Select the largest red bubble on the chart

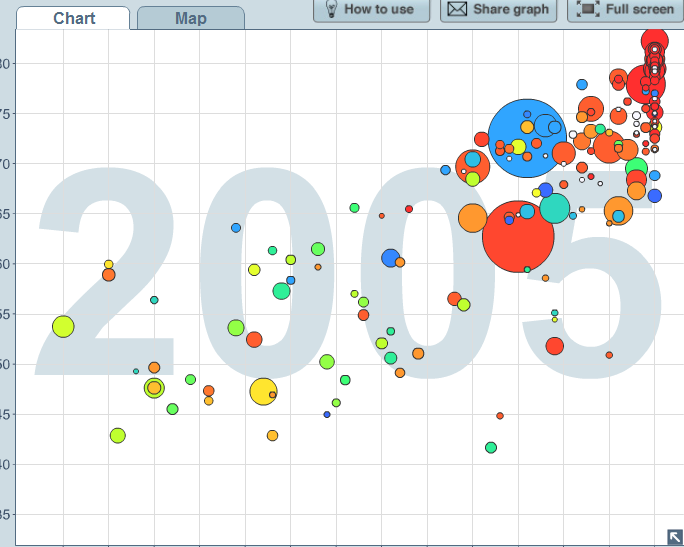pos(517,237)
